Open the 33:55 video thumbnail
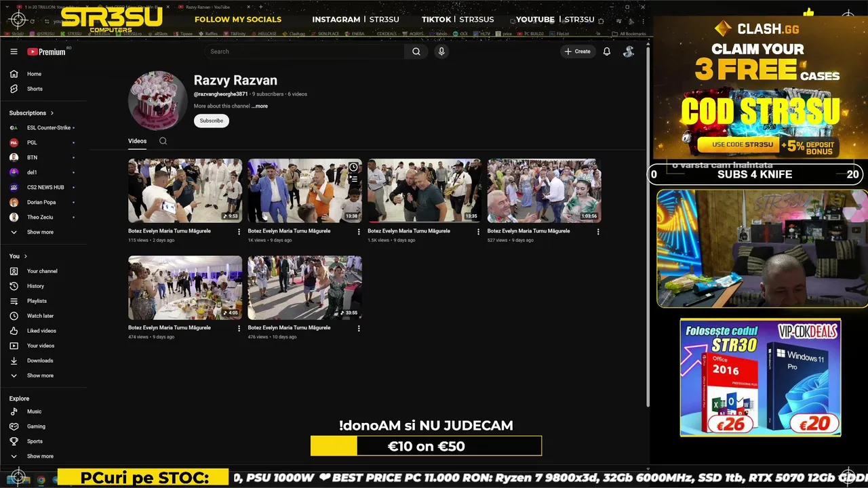This screenshot has width=868, height=488. point(304,287)
